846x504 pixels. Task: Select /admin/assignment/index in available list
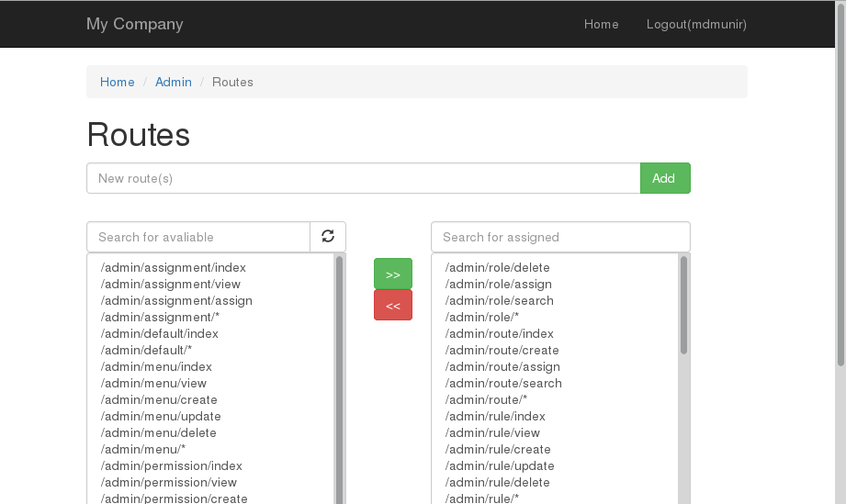(174, 267)
